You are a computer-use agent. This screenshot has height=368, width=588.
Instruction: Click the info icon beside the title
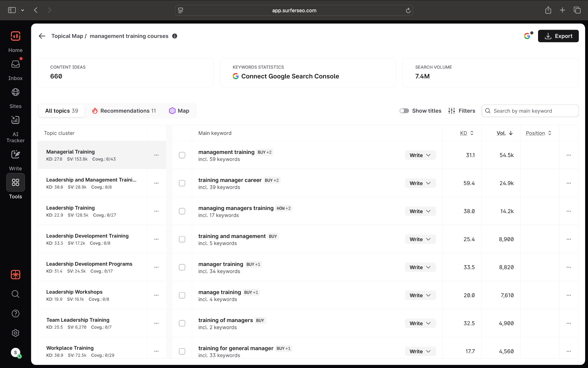click(x=175, y=36)
